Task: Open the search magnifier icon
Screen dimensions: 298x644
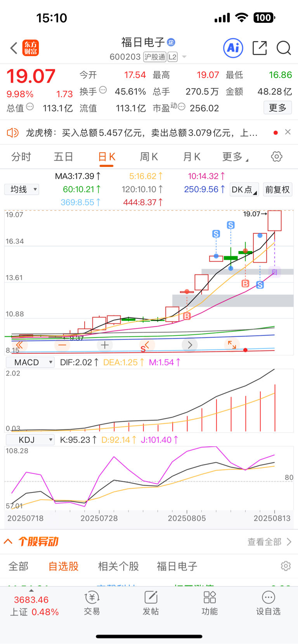Action: click(284, 48)
